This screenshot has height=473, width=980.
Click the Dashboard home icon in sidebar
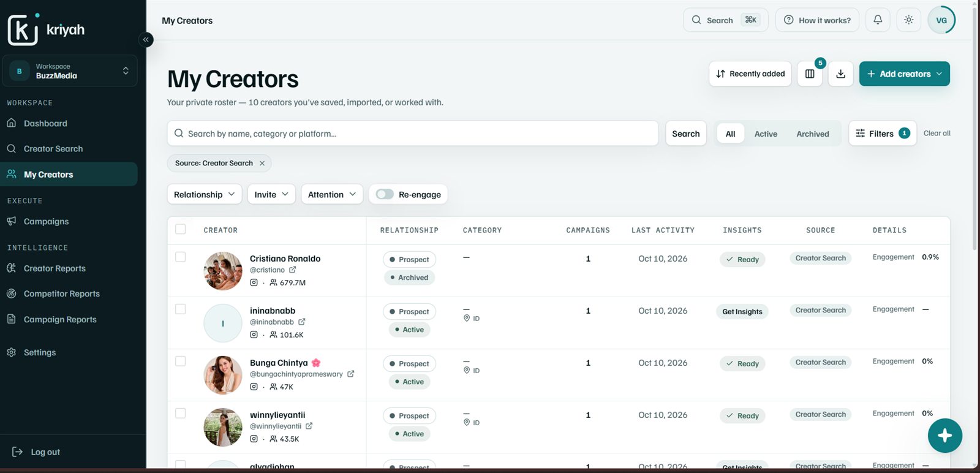tap(12, 123)
